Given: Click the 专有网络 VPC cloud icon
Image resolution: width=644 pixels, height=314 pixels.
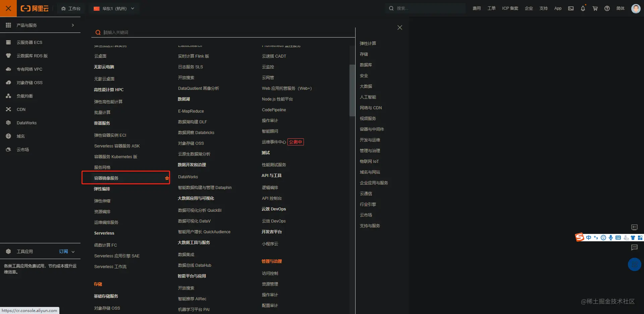Looking at the screenshot, I should tap(8, 69).
